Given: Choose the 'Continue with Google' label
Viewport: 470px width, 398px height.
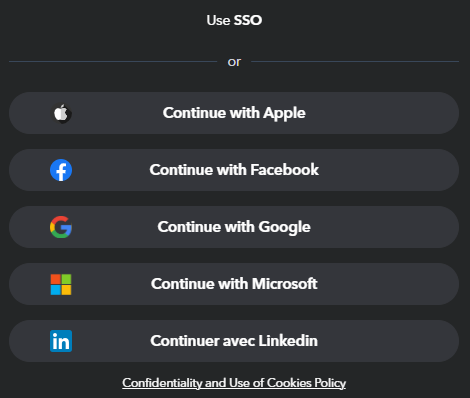Looking at the screenshot, I should (234, 227).
